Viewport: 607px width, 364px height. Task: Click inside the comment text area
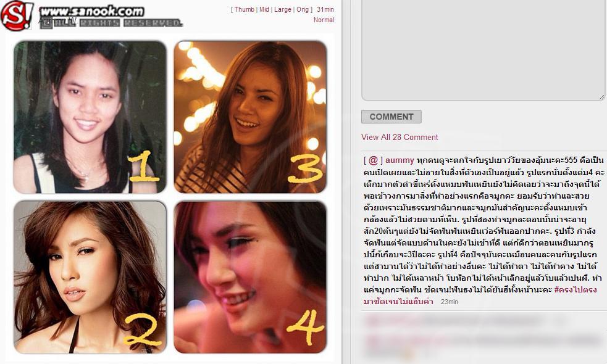(483, 51)
